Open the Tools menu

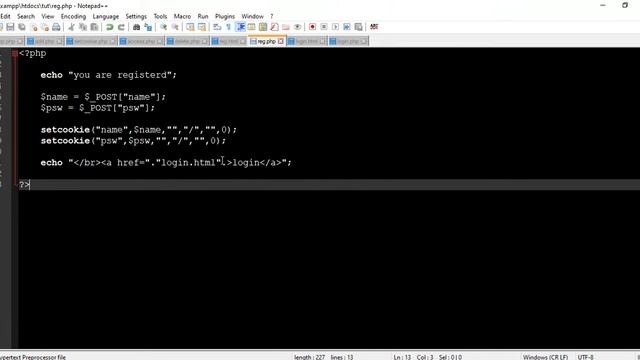click(160, 16)
